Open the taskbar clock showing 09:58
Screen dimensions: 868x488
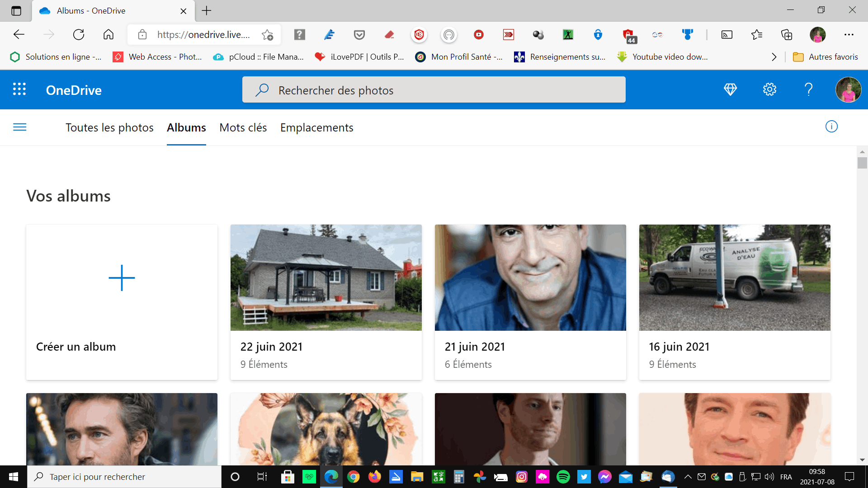click(x=817, y=477)
